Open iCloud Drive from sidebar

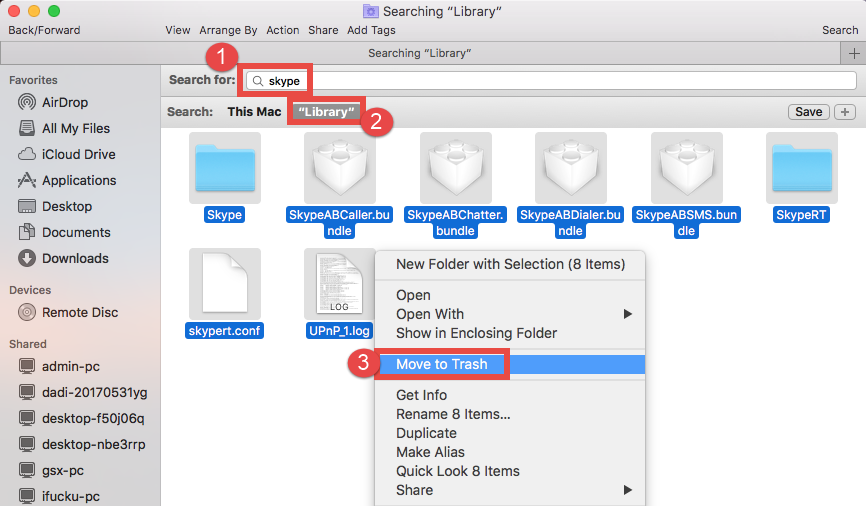click(67, 154)
